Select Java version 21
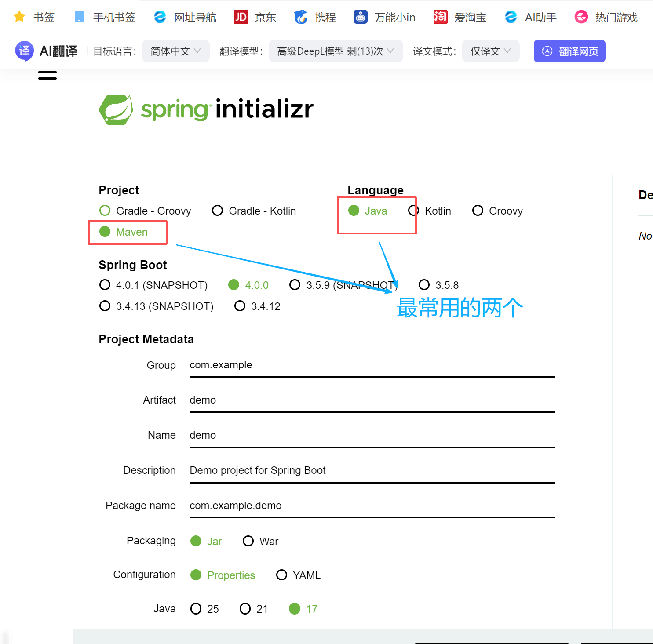 click(x=254, y=609)
